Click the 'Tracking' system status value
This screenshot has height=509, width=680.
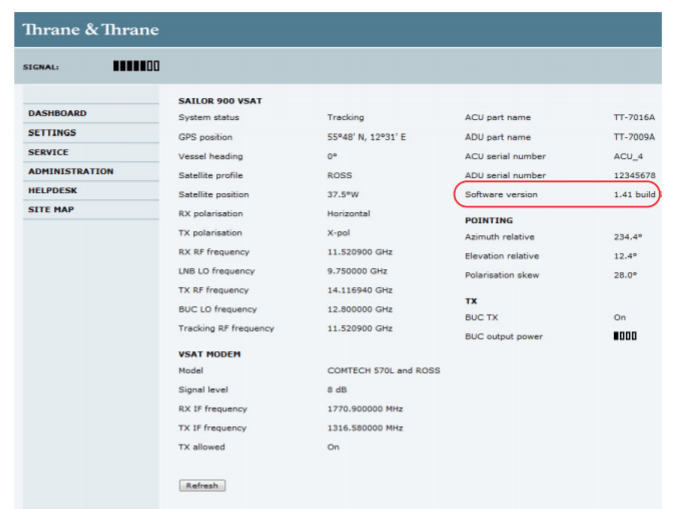click(346, 117)
